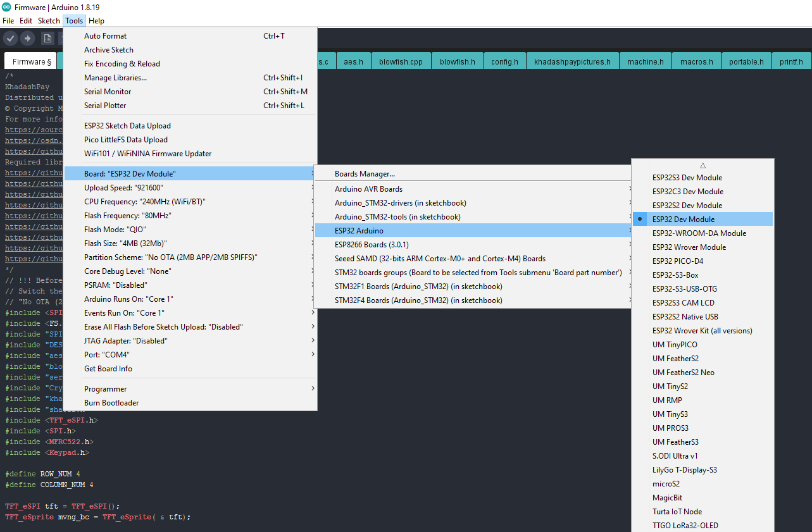The image size is (812, 532).
Task: Open the ESP8266 Boards (3.0.1) group
Action: [x=473, y=245]
